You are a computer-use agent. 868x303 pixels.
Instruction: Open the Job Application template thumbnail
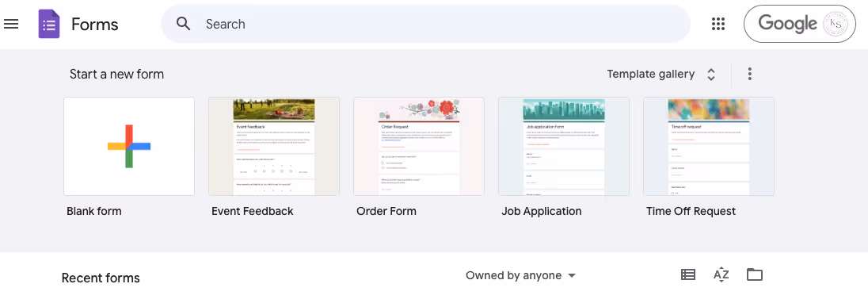[564, 146]
